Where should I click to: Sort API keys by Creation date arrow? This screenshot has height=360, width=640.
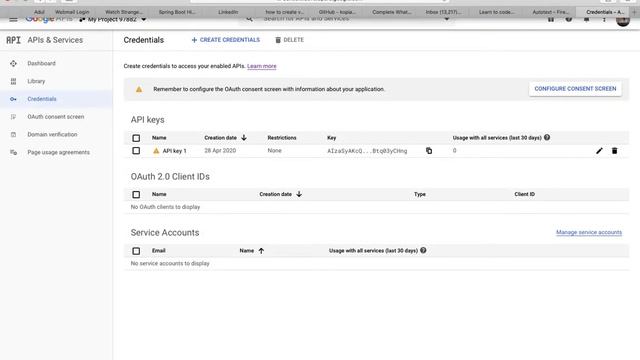pyautogui.click(x=244, y=138)
